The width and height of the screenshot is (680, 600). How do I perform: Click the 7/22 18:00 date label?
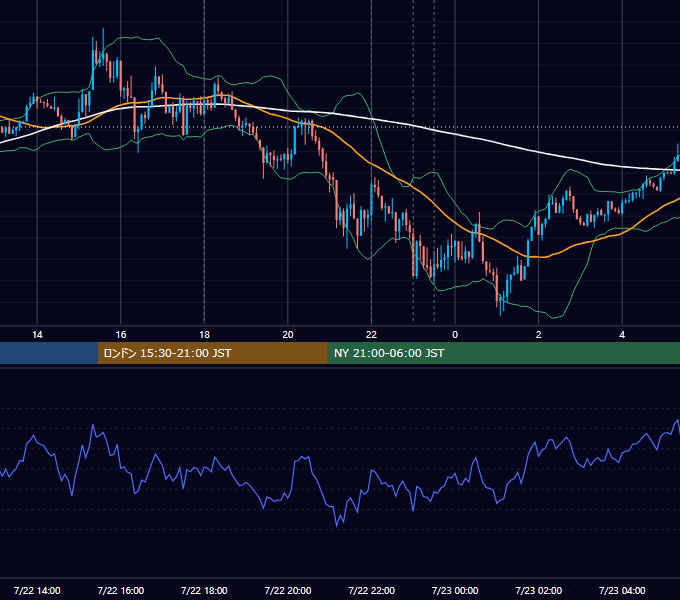click(x=204, y=590)
